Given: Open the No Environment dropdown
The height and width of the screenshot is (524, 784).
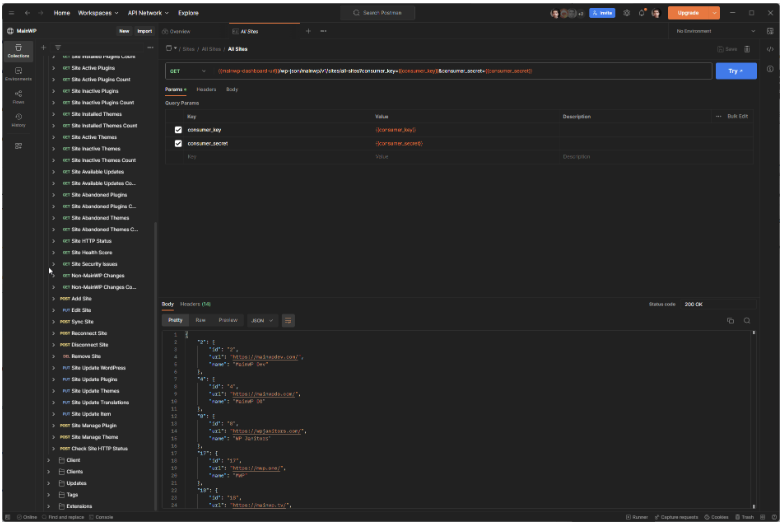Looking at the screenshot, I should 716,31.
